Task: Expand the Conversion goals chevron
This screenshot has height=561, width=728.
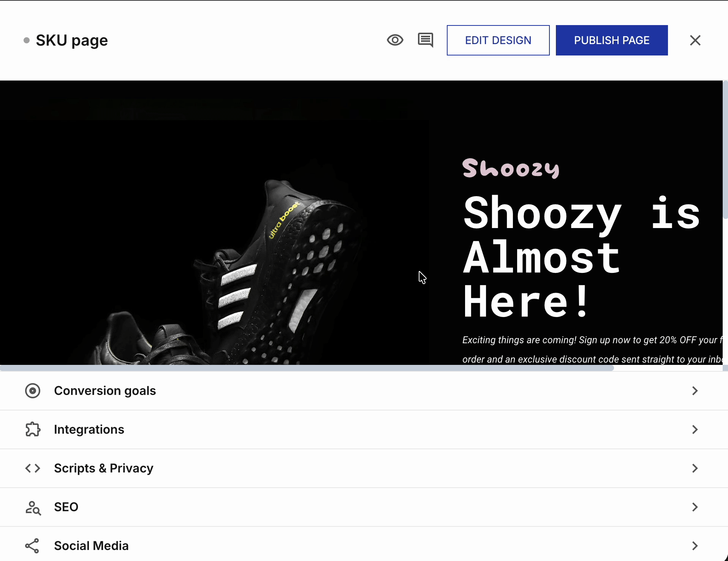Action: click(x=695, y=391)
